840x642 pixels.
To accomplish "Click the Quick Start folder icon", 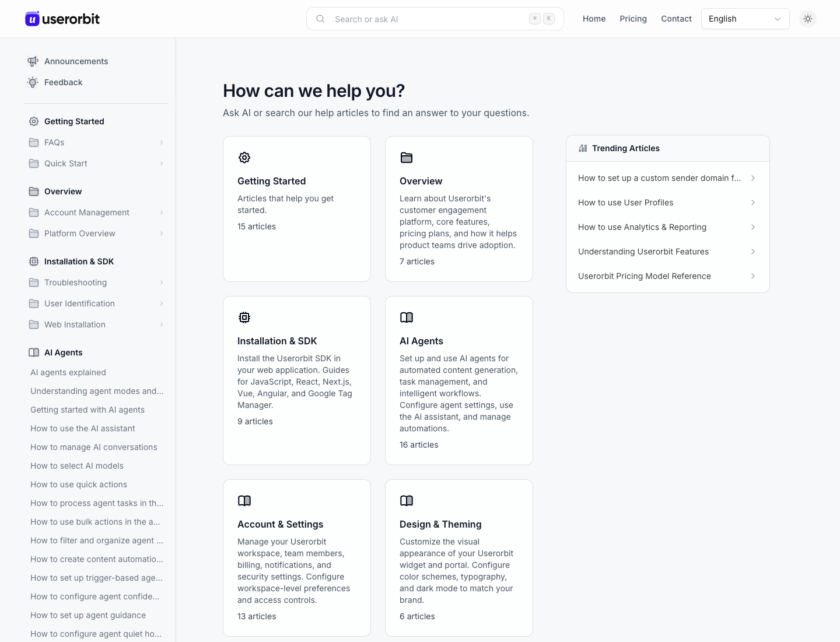I will tap(34, 163).
